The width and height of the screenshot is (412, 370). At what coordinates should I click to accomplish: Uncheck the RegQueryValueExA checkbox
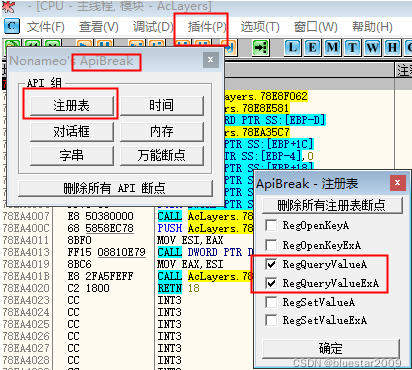(x=271, y=284)
